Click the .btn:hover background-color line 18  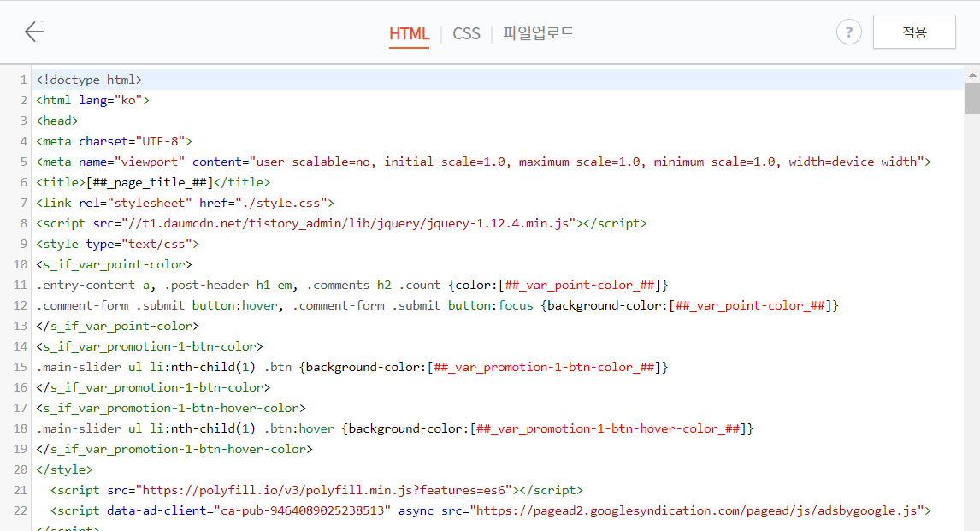tap(395, 428)
